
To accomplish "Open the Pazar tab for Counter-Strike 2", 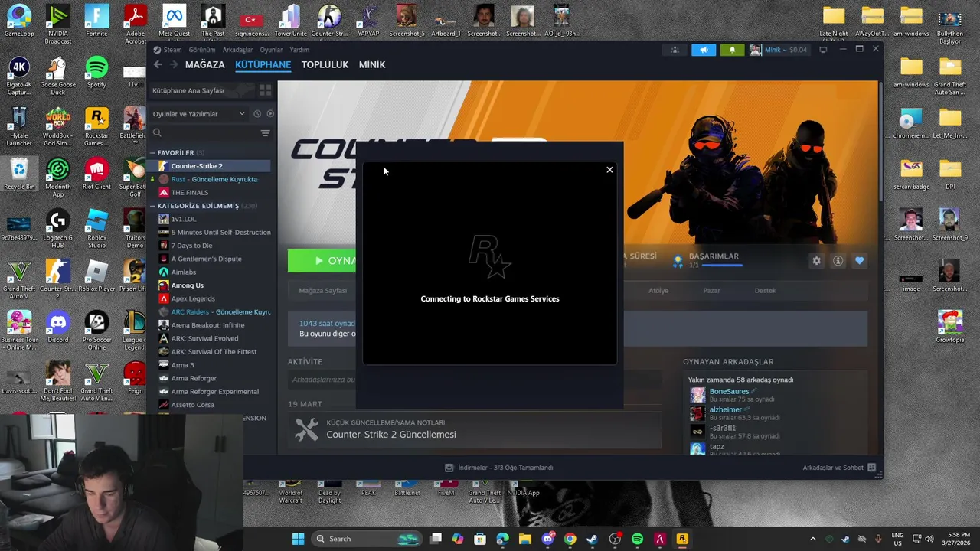I will [x=711, y=291].
